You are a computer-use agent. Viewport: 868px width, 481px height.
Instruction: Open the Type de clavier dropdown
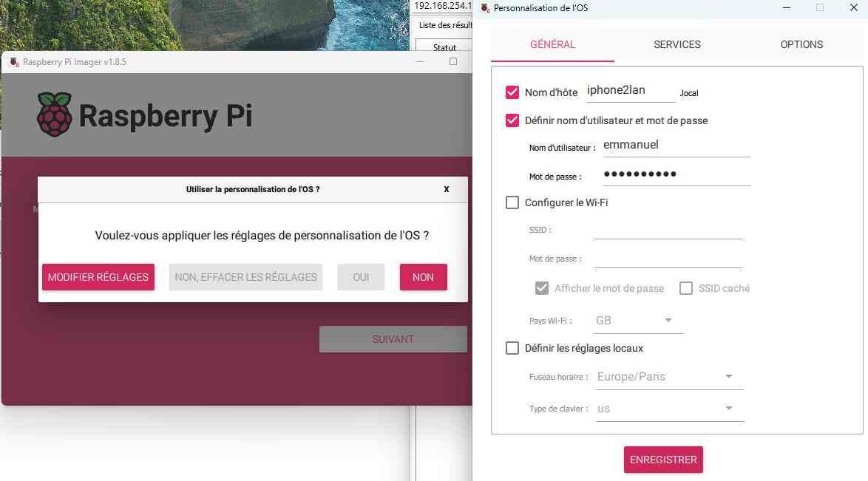669,409
